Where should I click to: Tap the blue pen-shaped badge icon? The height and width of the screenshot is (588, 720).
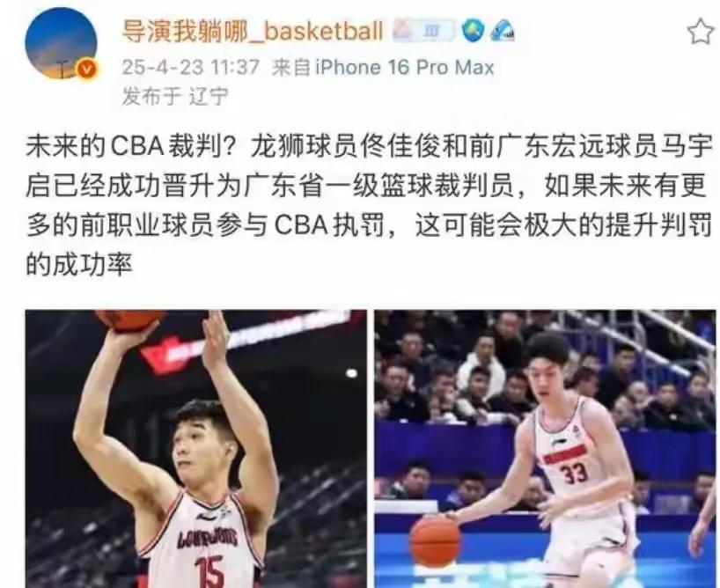click(x=503, y=31)
